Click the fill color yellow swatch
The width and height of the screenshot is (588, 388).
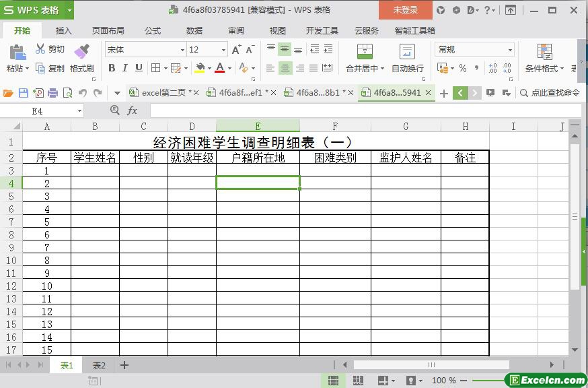click(199, 68)
